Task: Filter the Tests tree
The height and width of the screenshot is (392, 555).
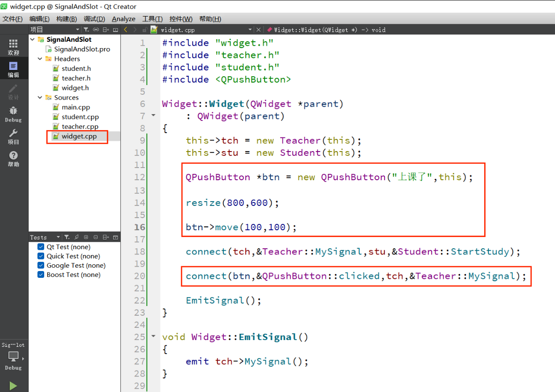Action: (x=67, y=237)
